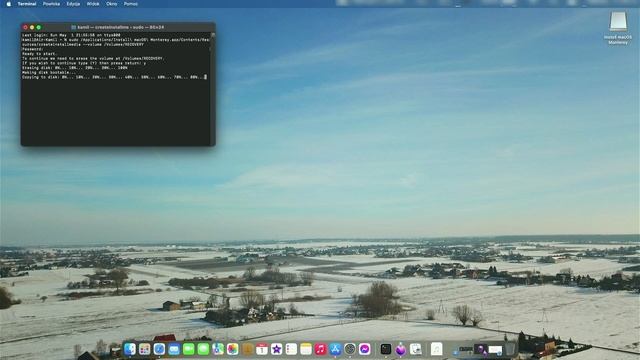Open the Mail app in the Dock

tap(174, 349)
